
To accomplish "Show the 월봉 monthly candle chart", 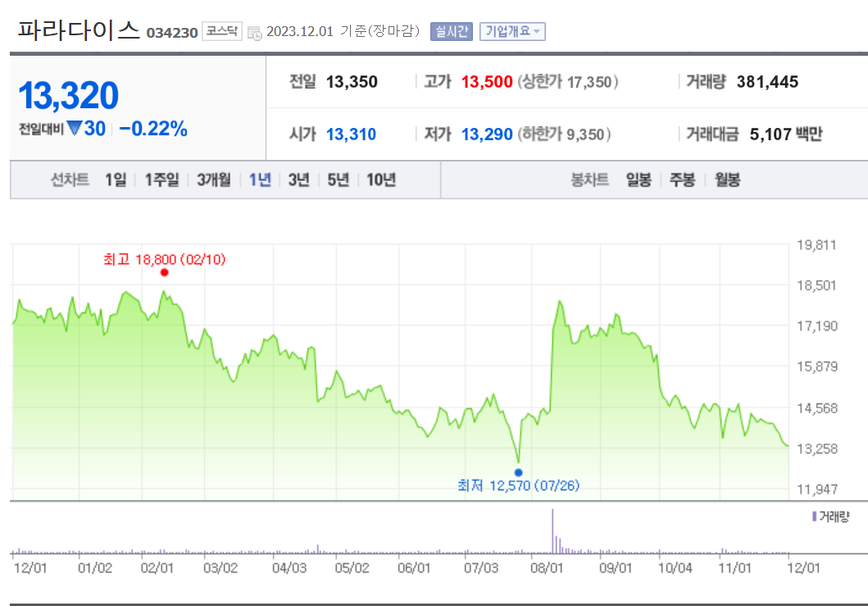I will (x=727, y=180).
